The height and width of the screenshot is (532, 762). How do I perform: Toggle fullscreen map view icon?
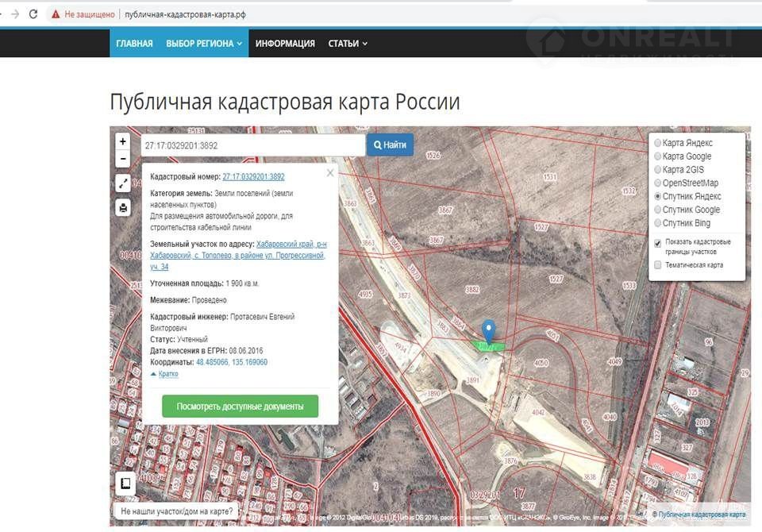click(122, 183)
